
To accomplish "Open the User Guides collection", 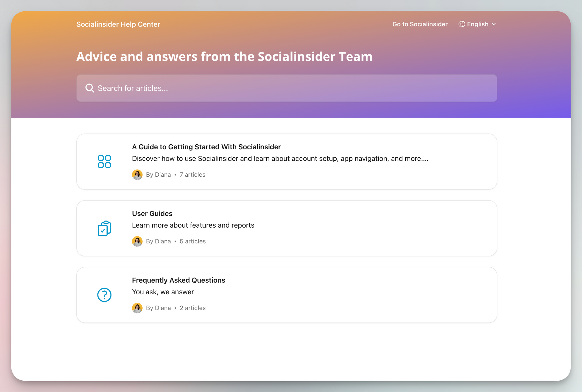I will point(287,228).
